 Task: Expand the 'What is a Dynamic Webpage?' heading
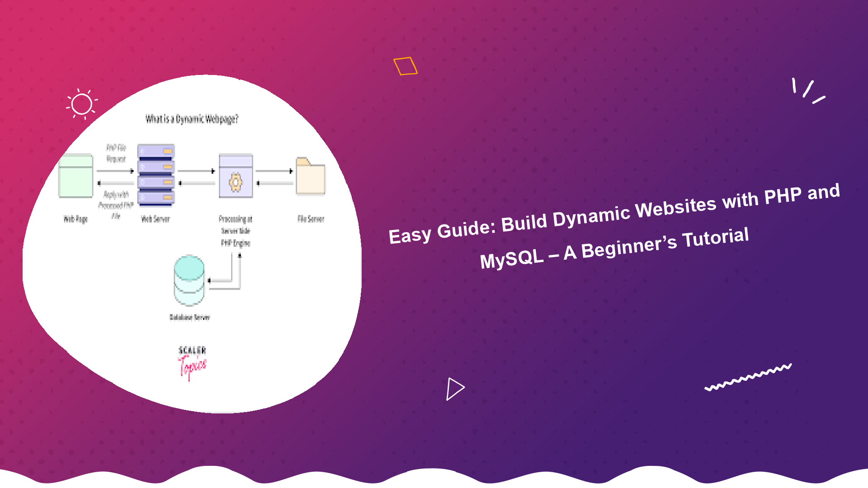click(192, 119)
